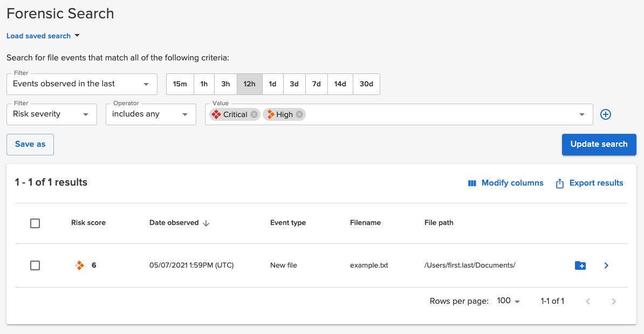The image size is (644, 334).
Task: Open the Rows per page dropdown
Action: (507, 301)
